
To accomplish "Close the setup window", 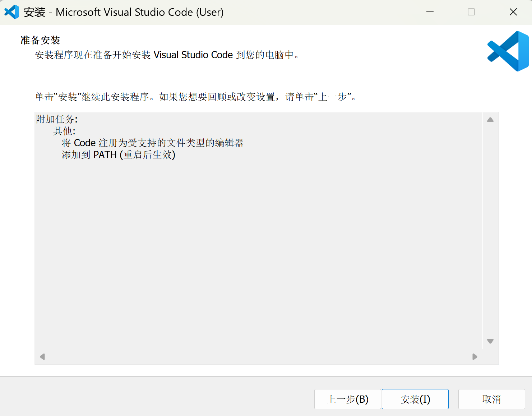I will [x=513, y=12].
